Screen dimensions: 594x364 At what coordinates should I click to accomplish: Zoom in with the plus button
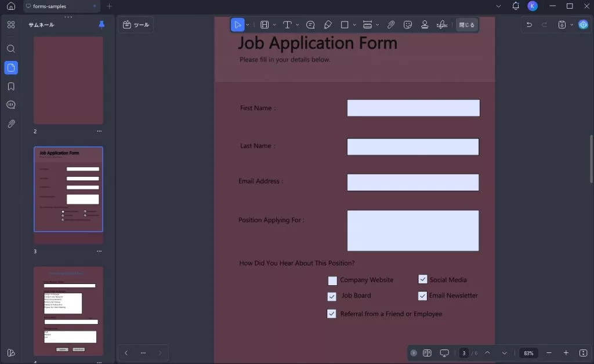(566, 353)
